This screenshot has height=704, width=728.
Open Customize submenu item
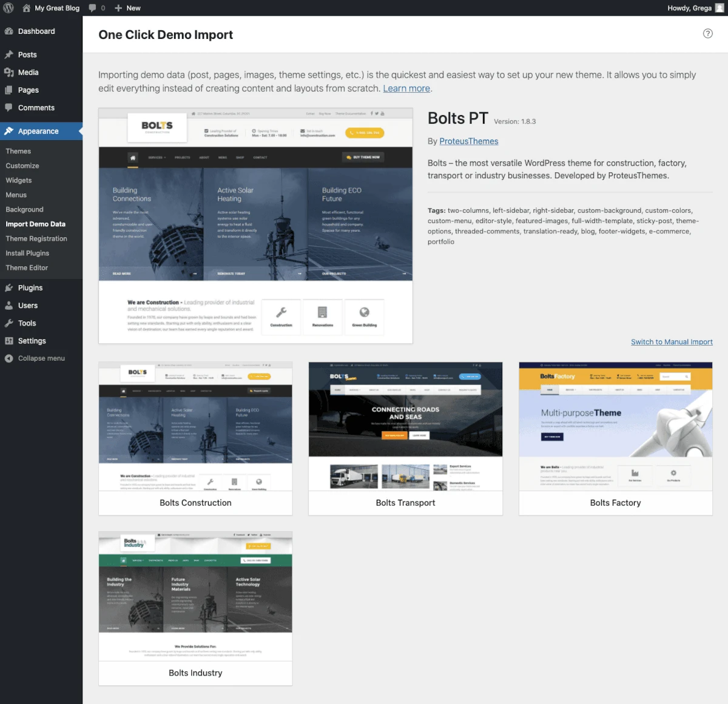point(22,166)
